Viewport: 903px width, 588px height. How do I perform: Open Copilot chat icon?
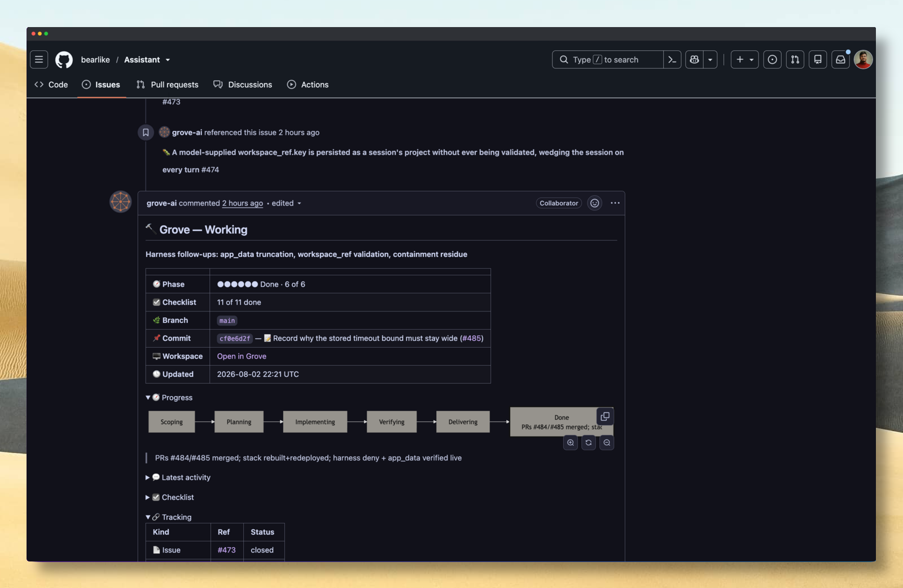pos(694,59)
